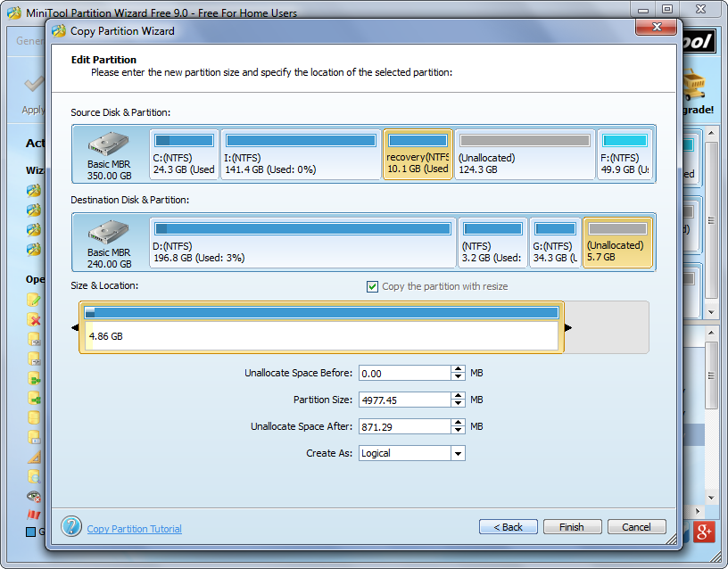Open the Create As dropdown

click(x=458, y=453)
